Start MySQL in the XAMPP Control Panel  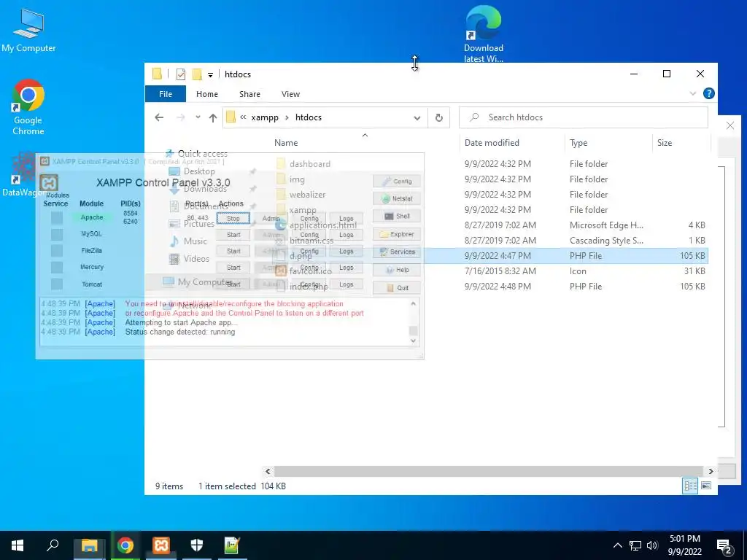(x=233, y=235)
